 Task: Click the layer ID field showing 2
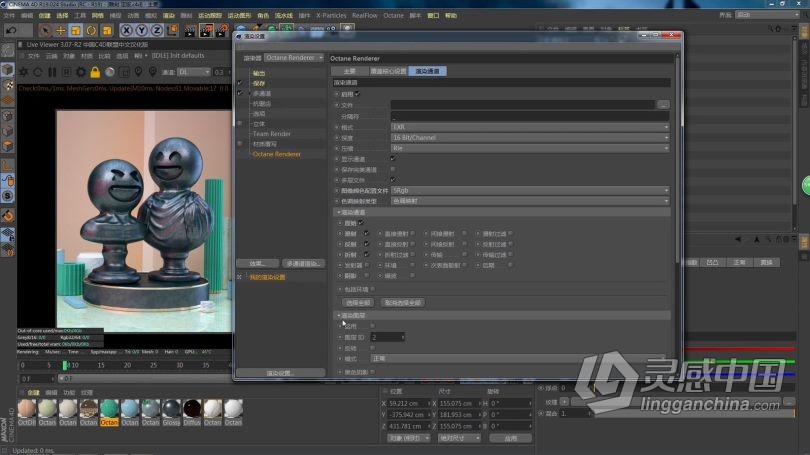click(x=387, y=337)
